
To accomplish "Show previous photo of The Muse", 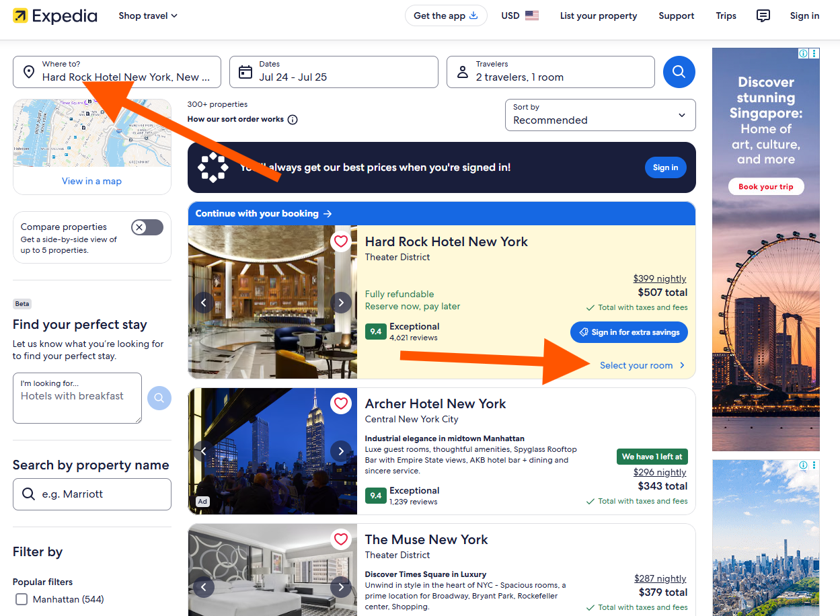I will pos(204,587).
